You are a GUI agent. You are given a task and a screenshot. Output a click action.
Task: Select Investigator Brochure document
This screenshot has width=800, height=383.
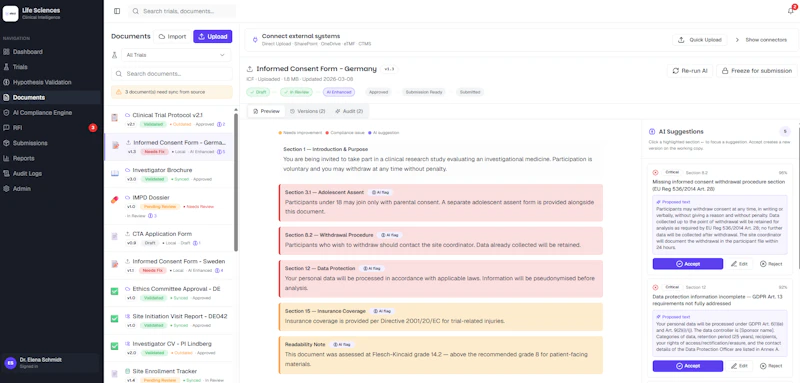point(169,174)
